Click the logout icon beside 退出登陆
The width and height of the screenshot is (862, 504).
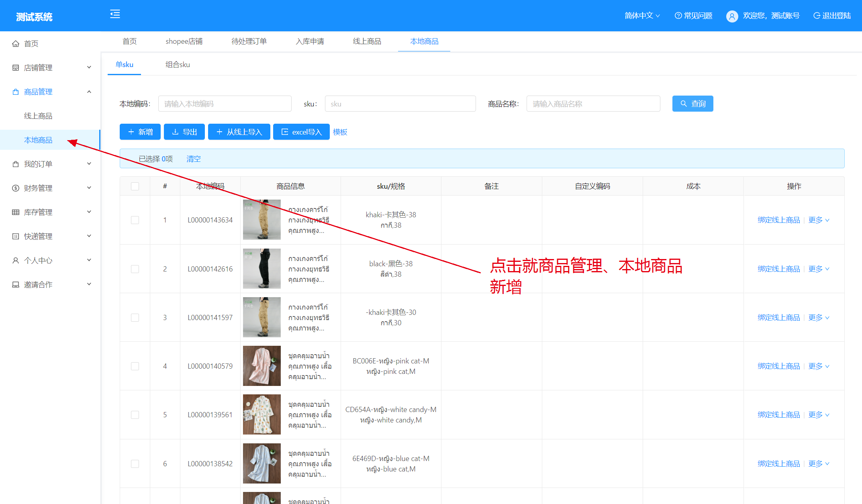click(x=817, y=16)
